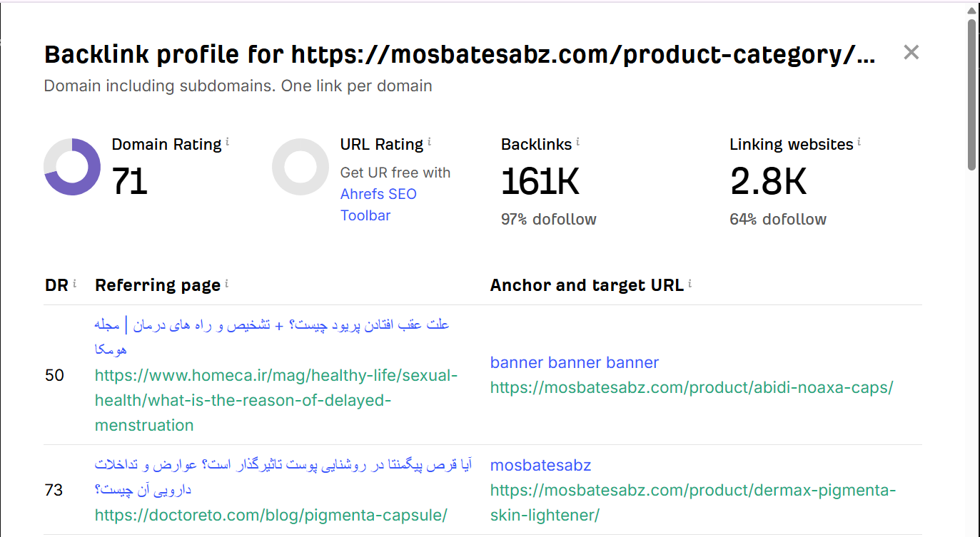Image resolution: width=980 pixels, height=537 pixels.
Task: Click the "mosbatesabz" anchor text link
Action: (x=540, y=465)
